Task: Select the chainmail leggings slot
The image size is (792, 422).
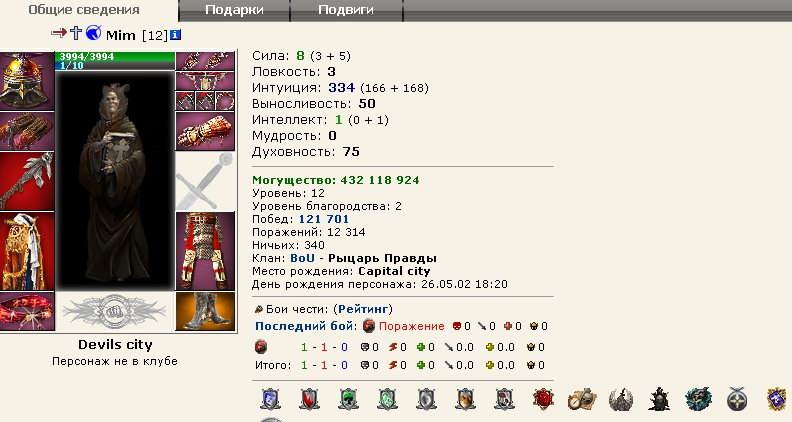Action: (205, 251)
